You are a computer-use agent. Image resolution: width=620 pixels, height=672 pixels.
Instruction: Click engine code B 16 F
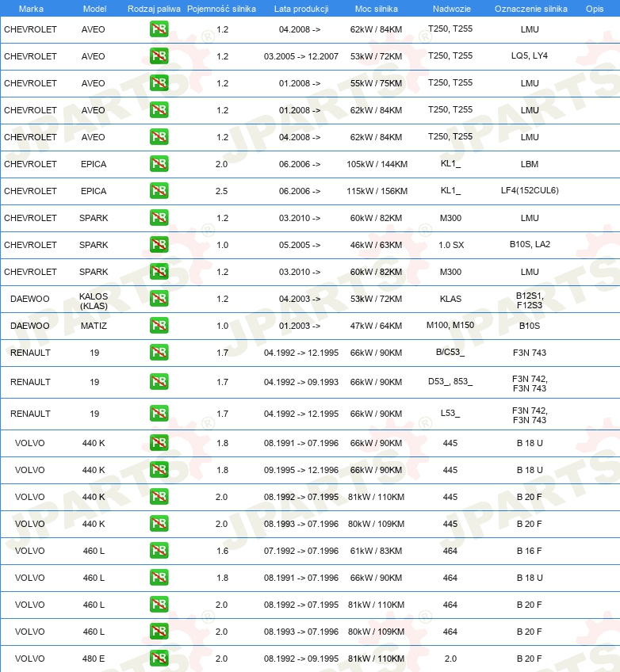click(x=529, y=551)
